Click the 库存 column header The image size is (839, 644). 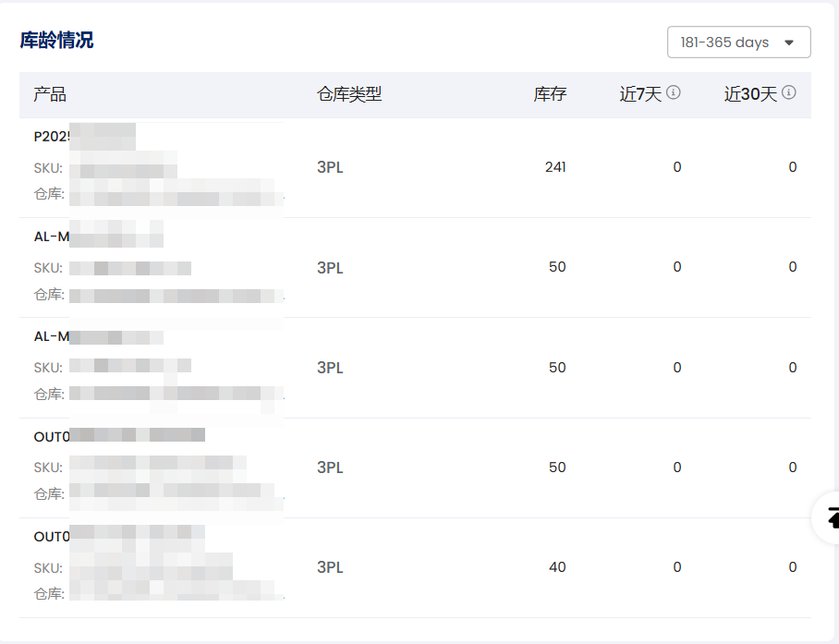(x=550, y=94)
